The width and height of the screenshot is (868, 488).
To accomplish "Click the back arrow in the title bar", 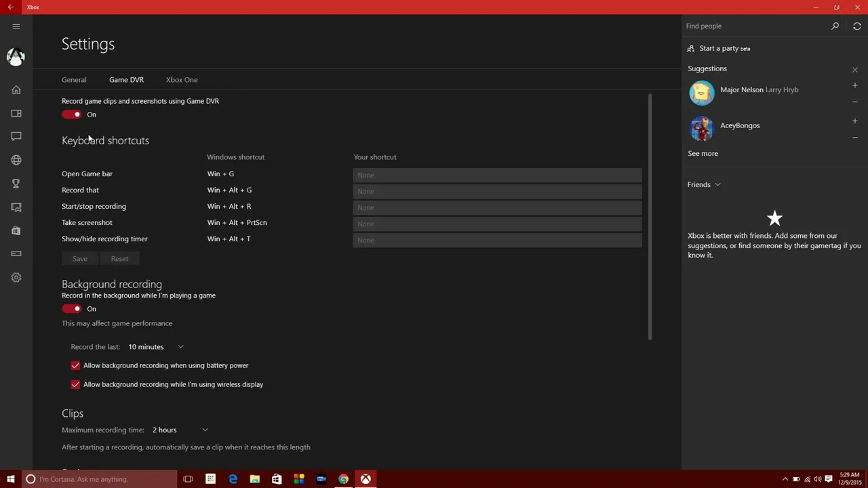I will coord(10,7).
